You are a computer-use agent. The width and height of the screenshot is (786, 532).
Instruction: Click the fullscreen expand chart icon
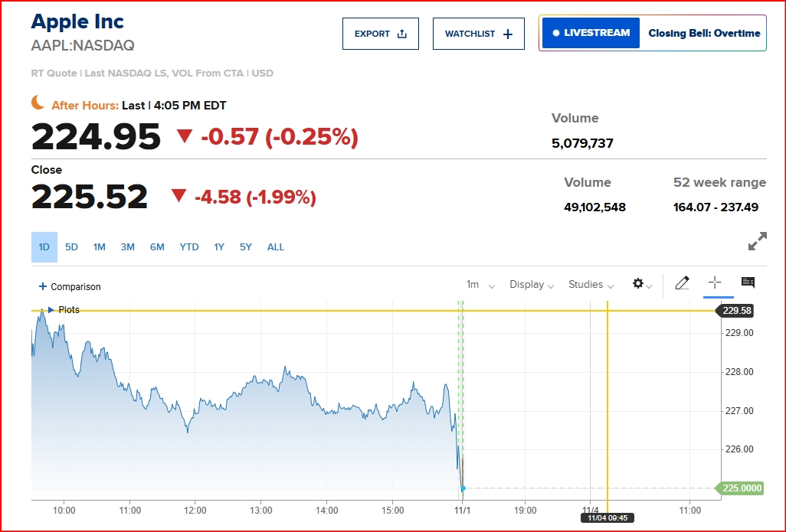point(757,242)
